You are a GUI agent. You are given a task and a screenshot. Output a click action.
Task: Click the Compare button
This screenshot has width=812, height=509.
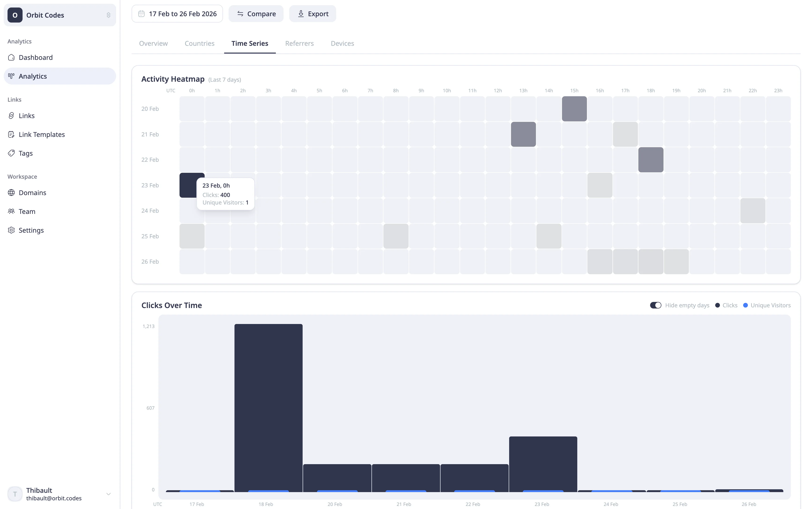pyautogui.click(x=256, y=14)
